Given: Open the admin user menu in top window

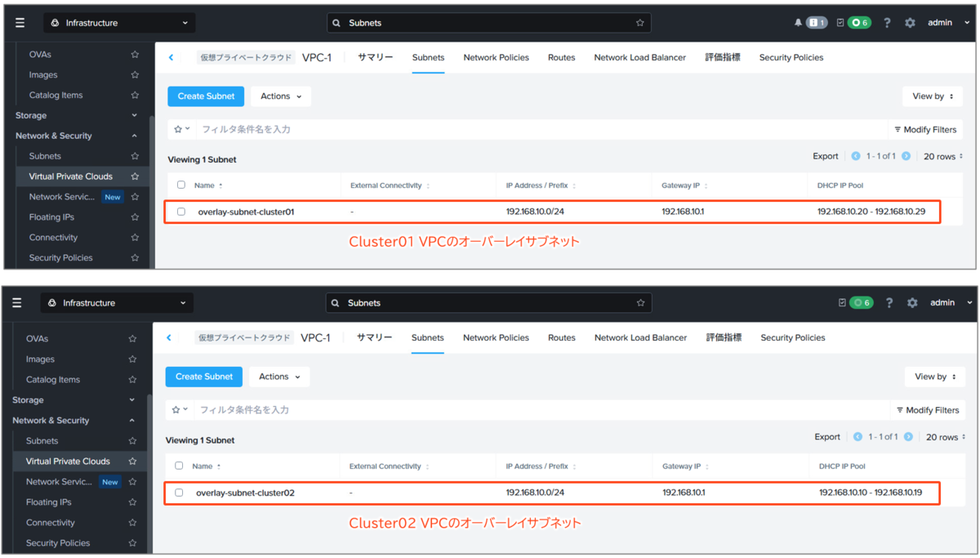Looking at the screenshot, I should tap(950, 23).
